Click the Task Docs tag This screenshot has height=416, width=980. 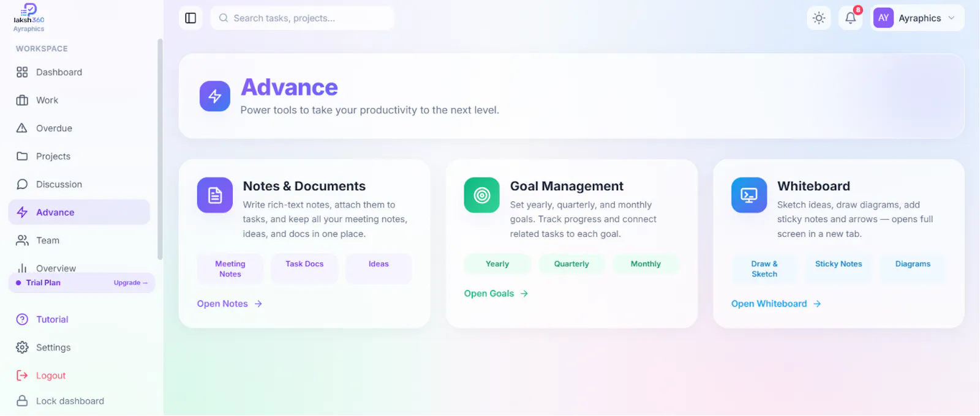[304, 269]
